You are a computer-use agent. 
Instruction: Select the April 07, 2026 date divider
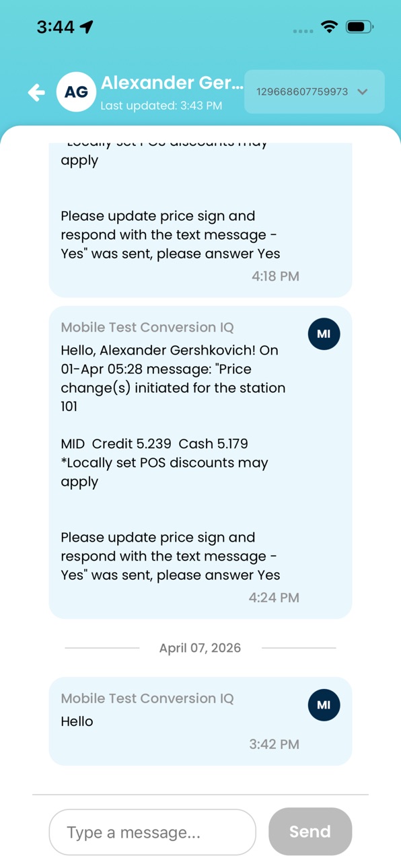click(200, 648)
